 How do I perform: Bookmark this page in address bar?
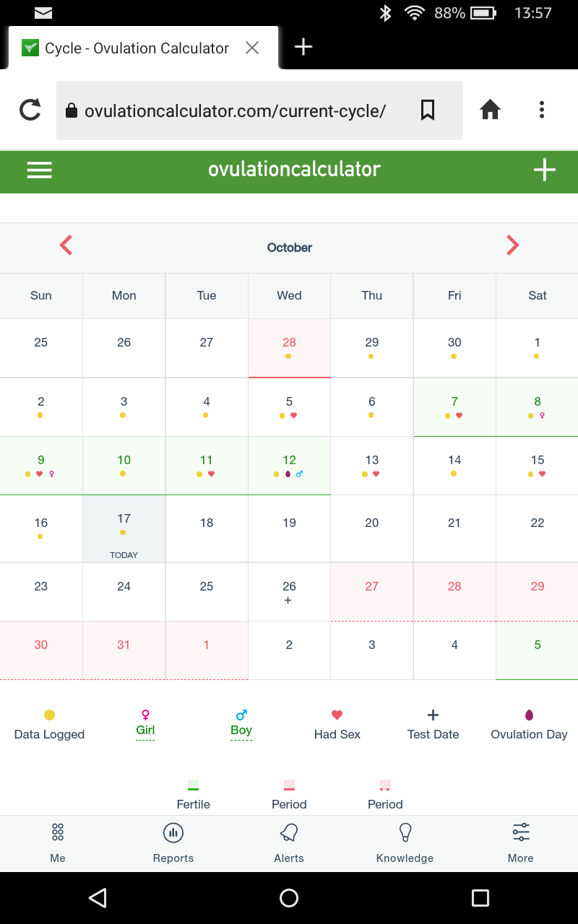[428, 110]
